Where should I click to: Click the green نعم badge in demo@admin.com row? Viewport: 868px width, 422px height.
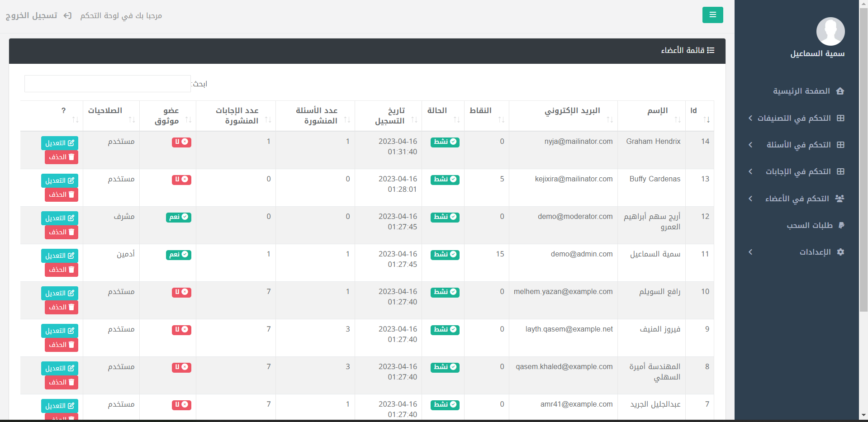(x=179, y=255)
